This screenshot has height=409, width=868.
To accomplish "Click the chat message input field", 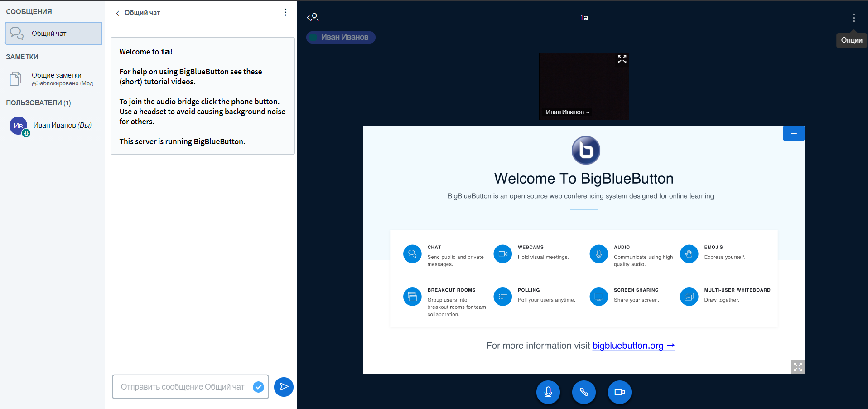I will tap(183, 387).
